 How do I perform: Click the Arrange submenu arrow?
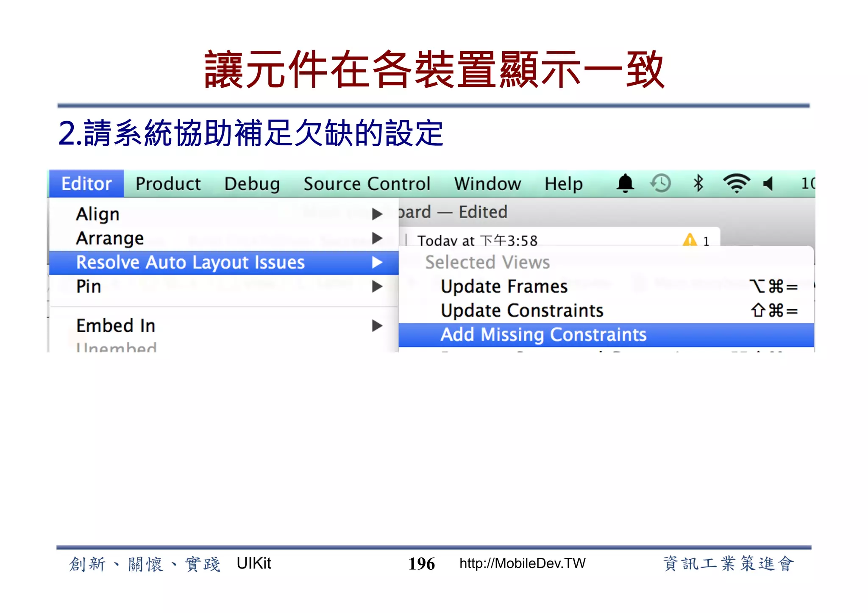(x=377, y=238)
